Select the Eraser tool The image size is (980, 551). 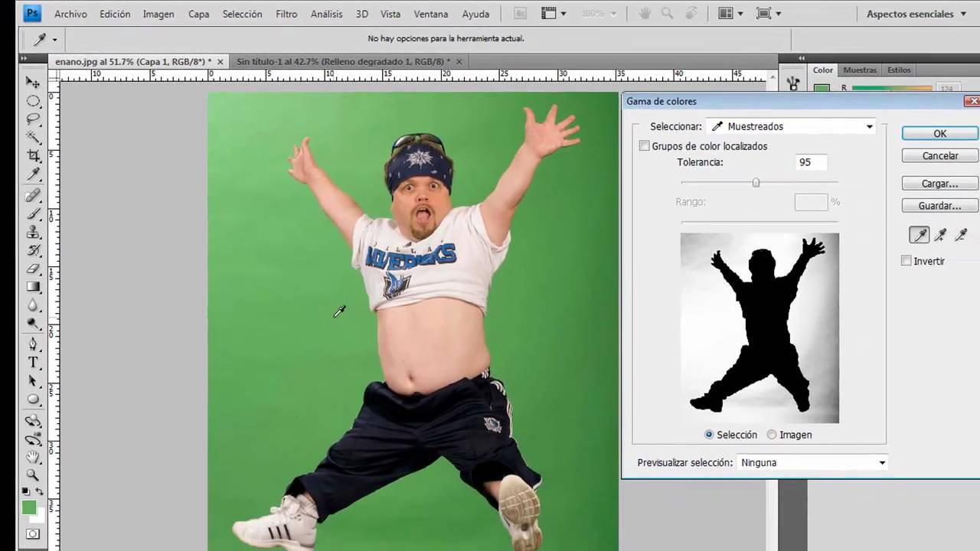click(x=33, y=269)
